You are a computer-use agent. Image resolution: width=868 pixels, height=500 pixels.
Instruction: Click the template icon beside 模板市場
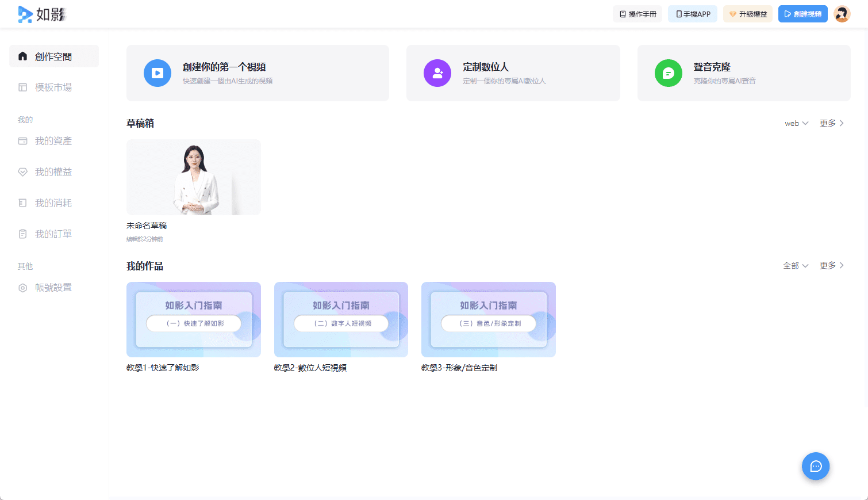(x=23, y=87)
